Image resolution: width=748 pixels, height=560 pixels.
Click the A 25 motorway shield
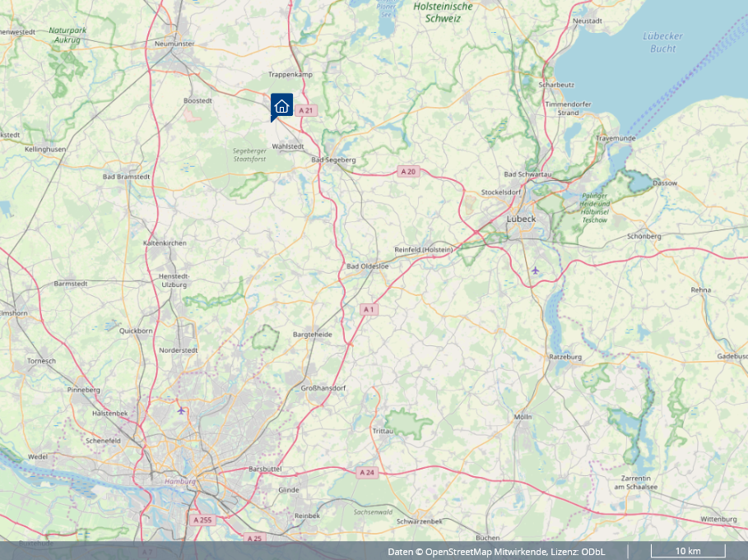click(253, 538)
